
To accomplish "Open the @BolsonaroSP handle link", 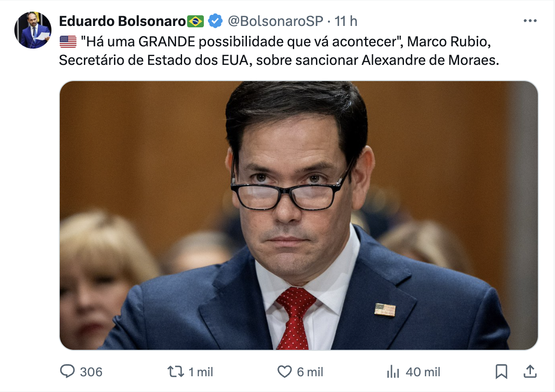I will tap(275, 21).
